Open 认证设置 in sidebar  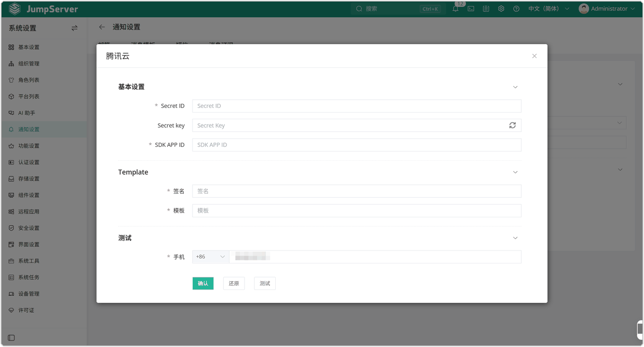tap(44, 162)
